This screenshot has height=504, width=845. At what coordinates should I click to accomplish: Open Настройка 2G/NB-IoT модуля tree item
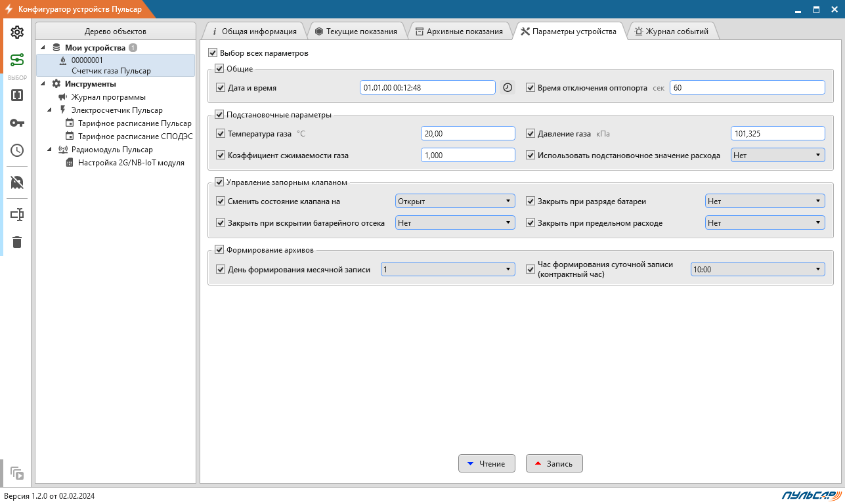click(131, 163)
